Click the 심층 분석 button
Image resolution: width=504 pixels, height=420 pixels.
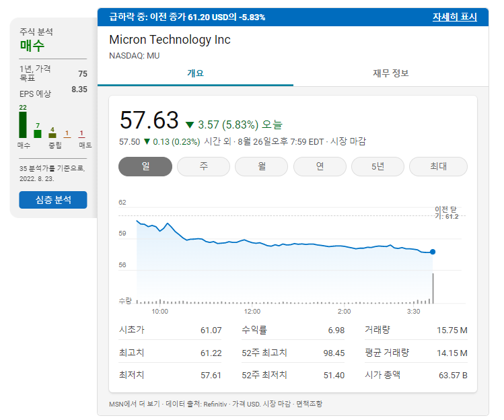(x=53, y=200)
